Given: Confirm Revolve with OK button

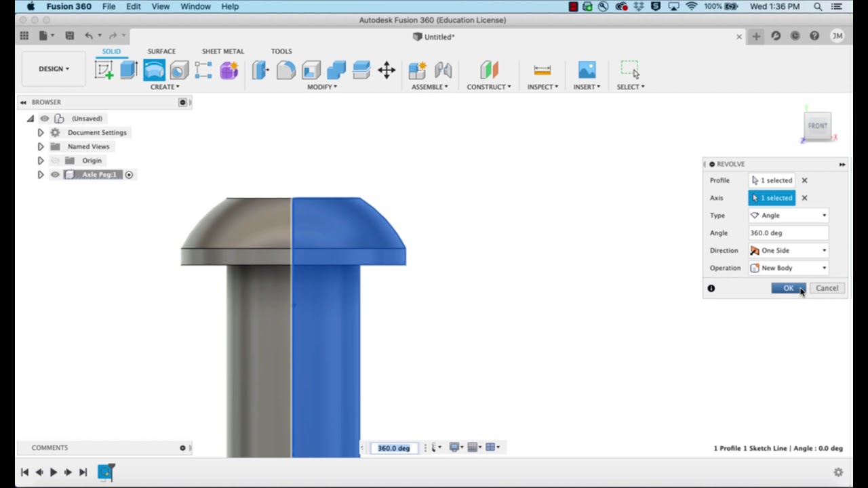Looking at the screenshot, I should click(x=788, y=288).
